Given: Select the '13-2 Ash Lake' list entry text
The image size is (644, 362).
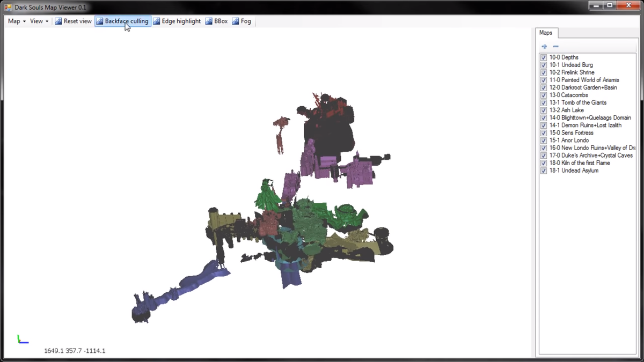Looking at the screenshot, I should (x=566, y=110).
